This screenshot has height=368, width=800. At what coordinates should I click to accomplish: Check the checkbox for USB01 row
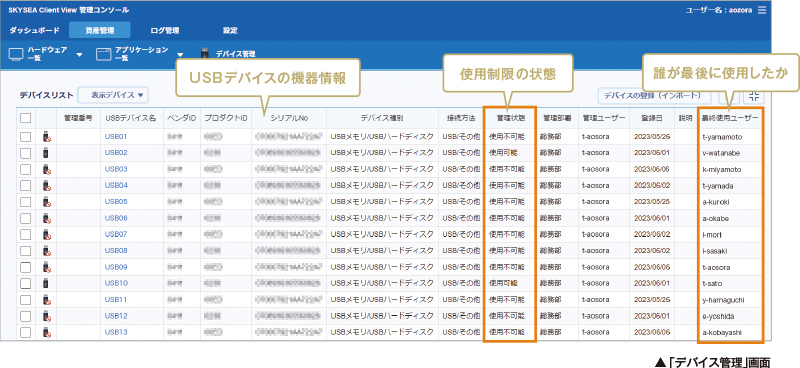pos(26,137)
